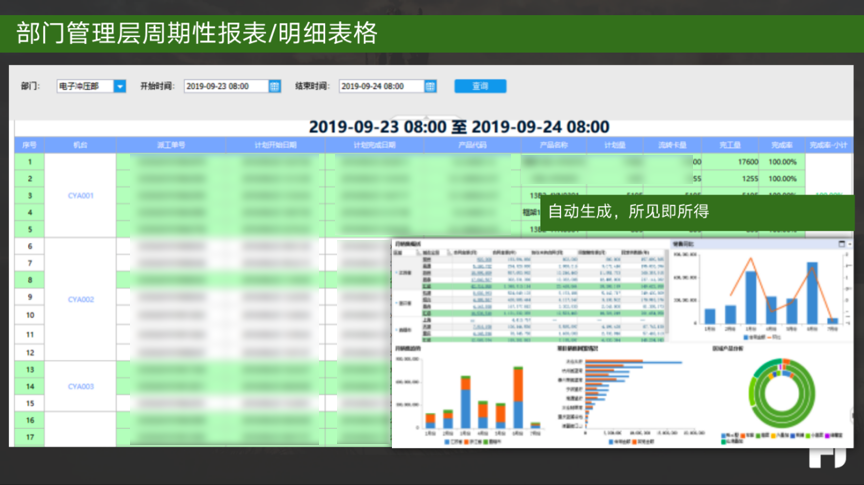Click the slide title 部门管理层周期性报表/明细表格

pos(197,33)
